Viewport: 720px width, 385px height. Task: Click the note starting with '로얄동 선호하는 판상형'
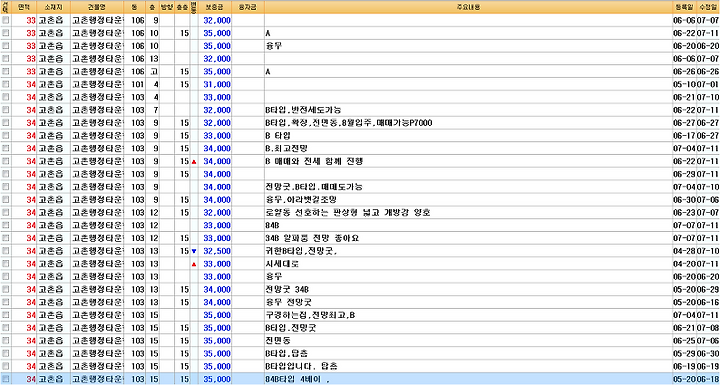coord(348,213)
